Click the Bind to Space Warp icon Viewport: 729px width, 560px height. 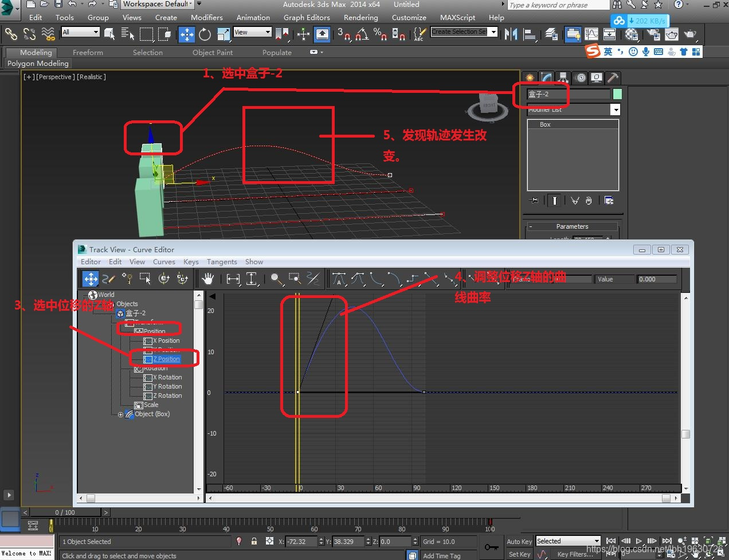49,34
